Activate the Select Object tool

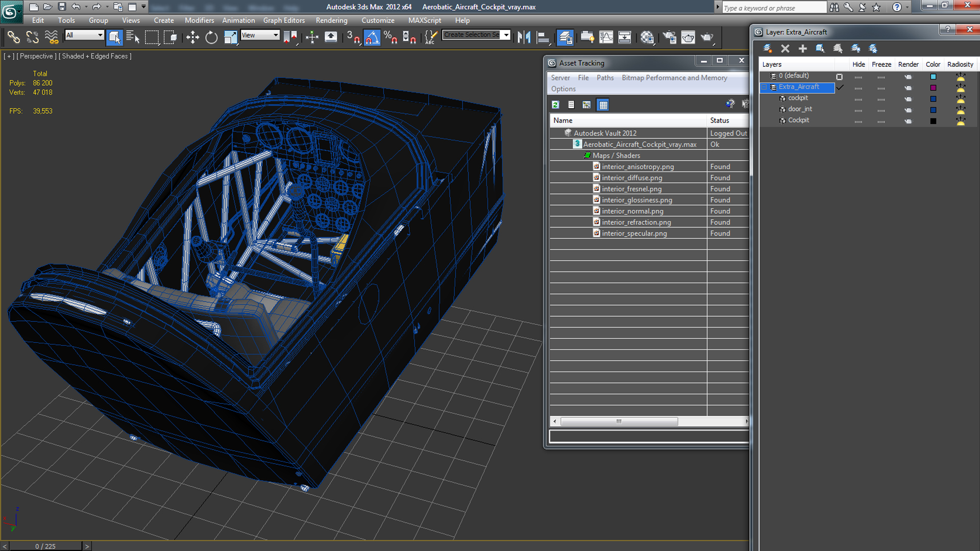pos(114,37)
